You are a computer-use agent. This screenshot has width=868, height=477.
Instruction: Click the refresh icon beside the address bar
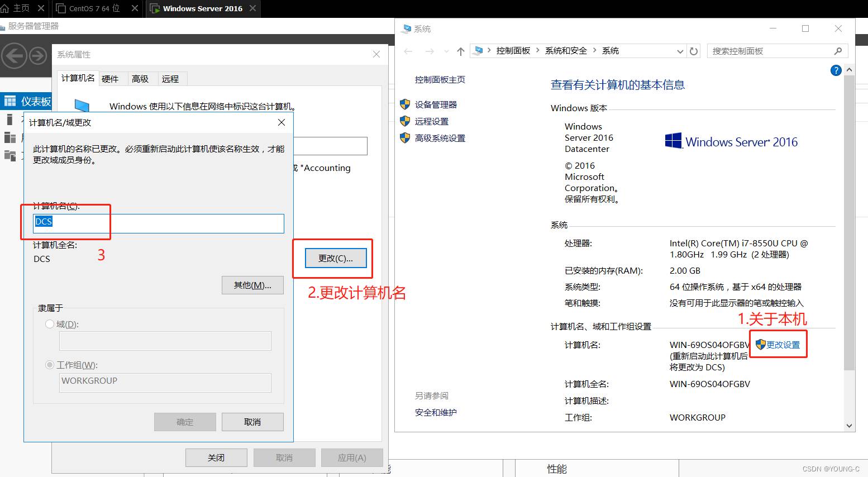tap(694, 51)
